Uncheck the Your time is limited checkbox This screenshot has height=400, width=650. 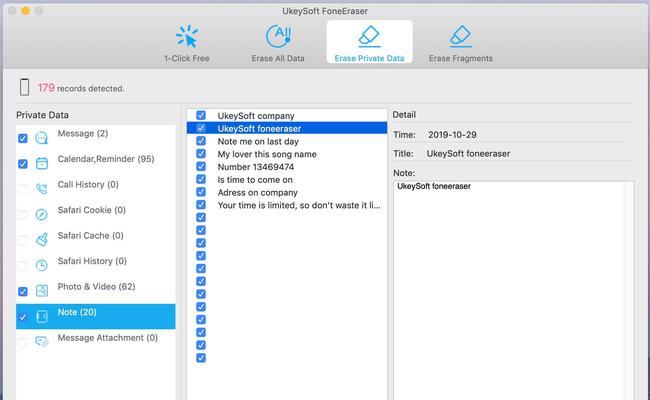201,205
